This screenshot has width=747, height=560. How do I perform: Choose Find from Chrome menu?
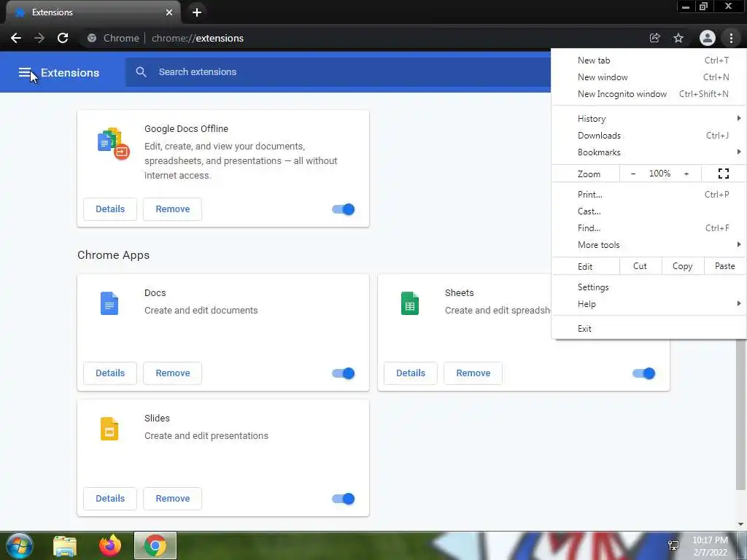point(649,228)
